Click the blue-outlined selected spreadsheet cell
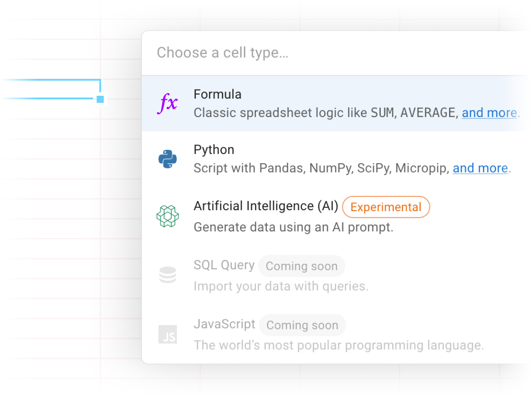 pos(50,89)
